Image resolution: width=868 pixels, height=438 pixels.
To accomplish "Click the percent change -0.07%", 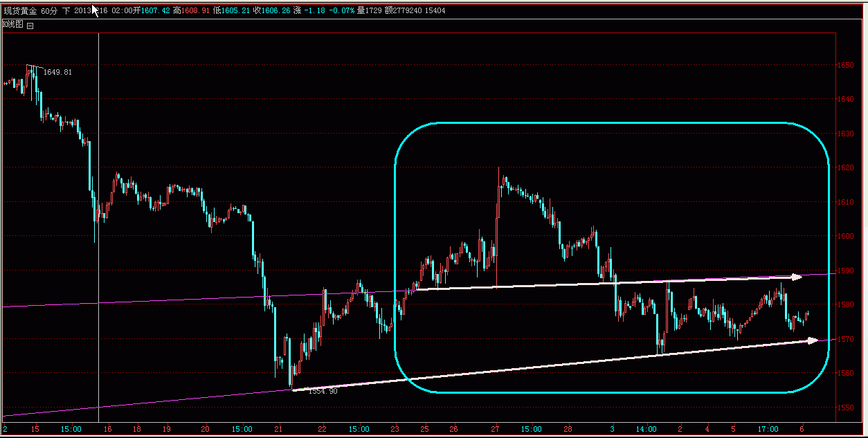I will click(x=343, y=10).
